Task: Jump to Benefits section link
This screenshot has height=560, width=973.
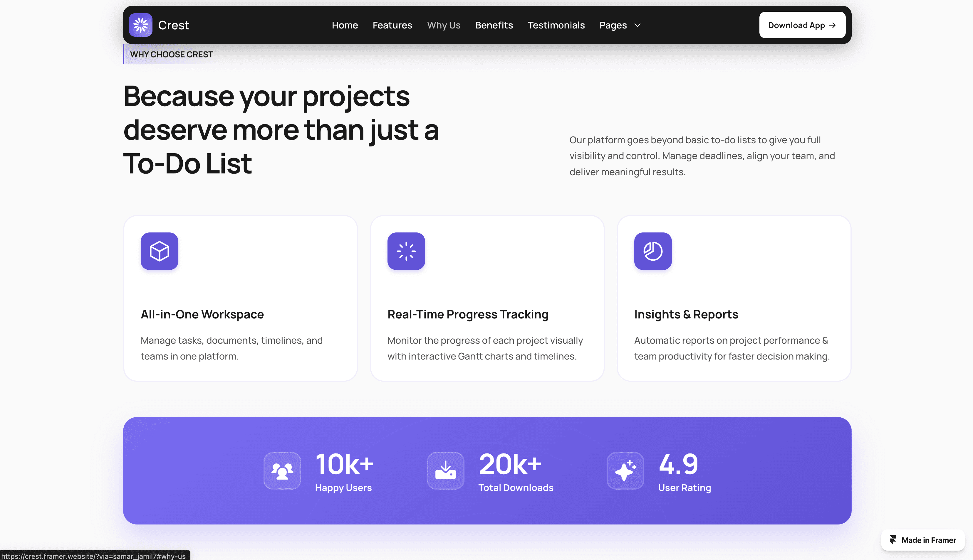Action: tap(494, 25)
